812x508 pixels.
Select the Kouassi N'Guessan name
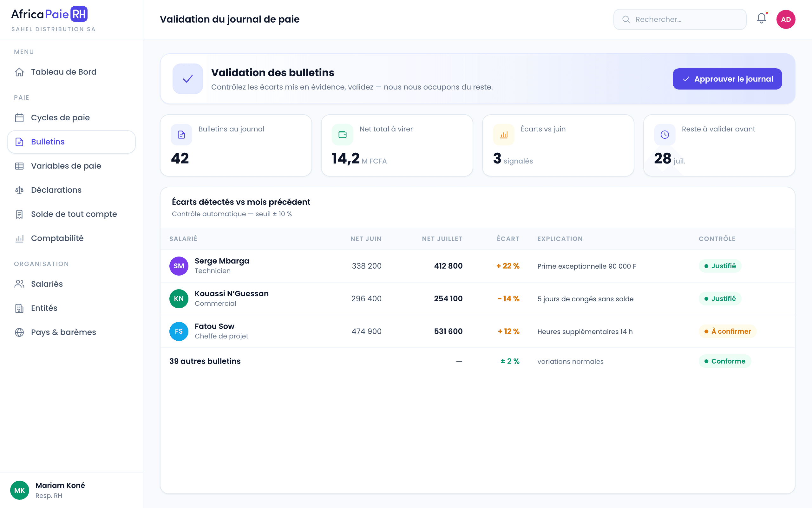(232, 294)
